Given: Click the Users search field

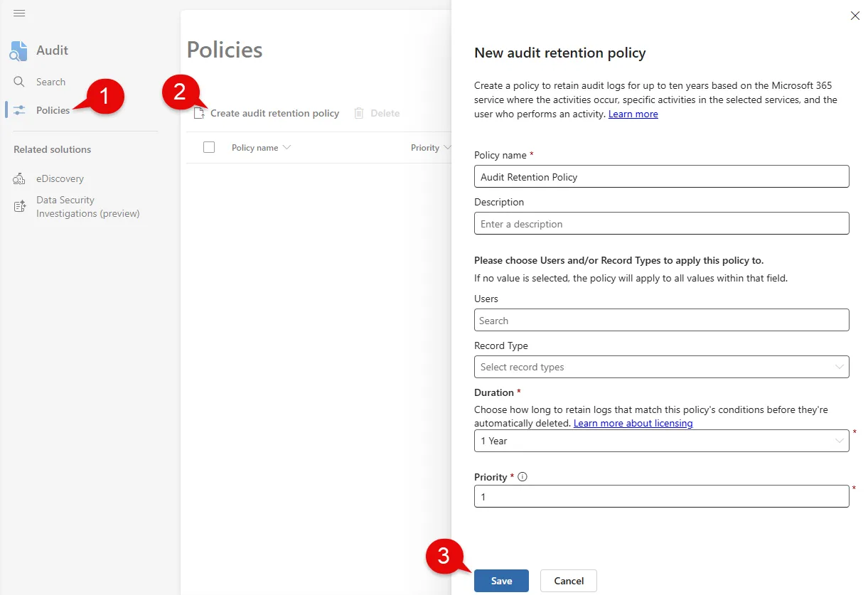Looking at the screenshot, I should pos(660,320).
